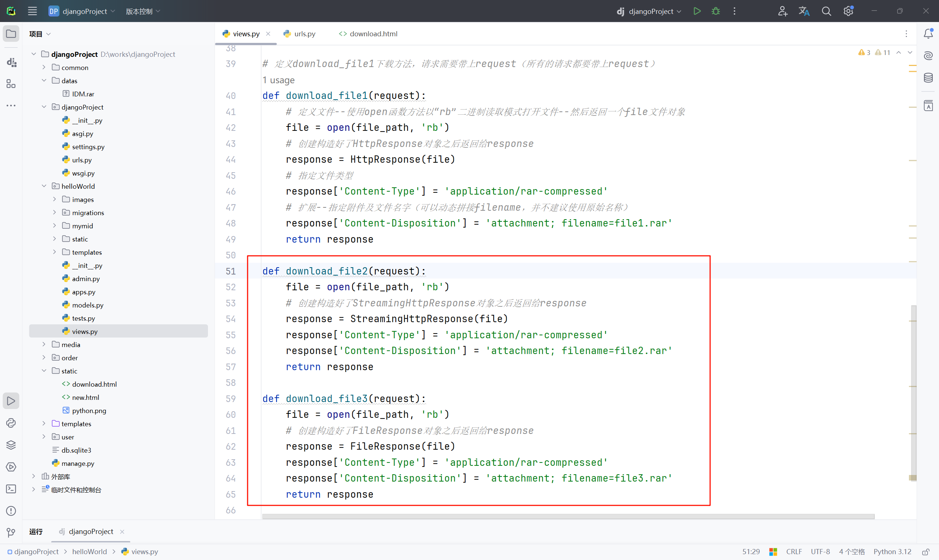The width and height of the screenshot is (939, 560).
Task: Expand 外部库 external libraries node
Action: [33, 476]
